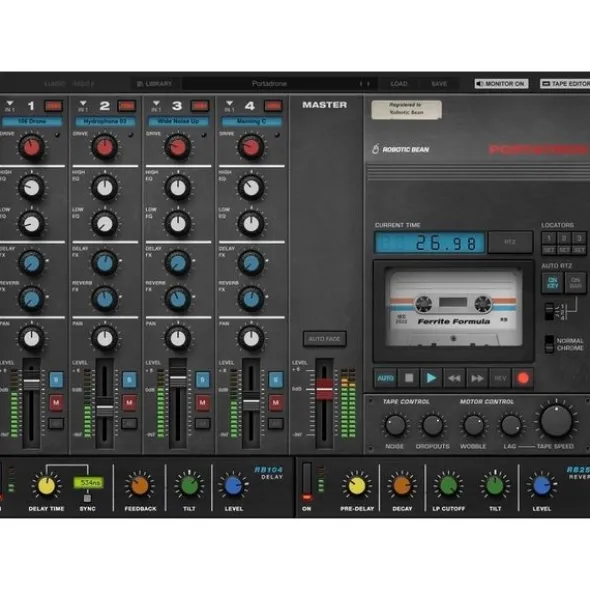Open channel 4 input dropdown arrow

[229, 103]
